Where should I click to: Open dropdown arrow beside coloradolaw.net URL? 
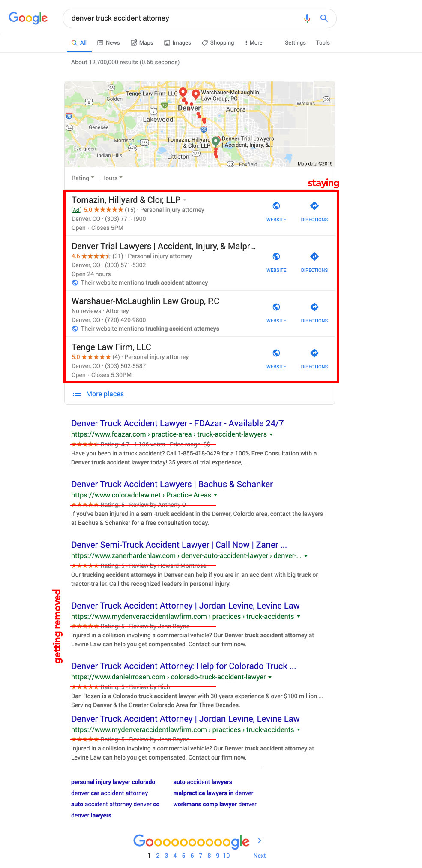click(215, 495)
